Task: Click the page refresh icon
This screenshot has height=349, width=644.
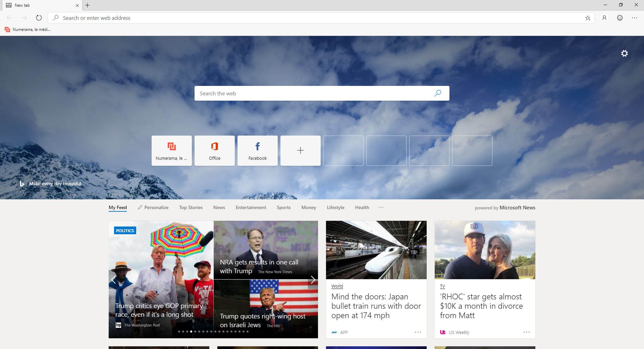Action: (x=39, y=18)
